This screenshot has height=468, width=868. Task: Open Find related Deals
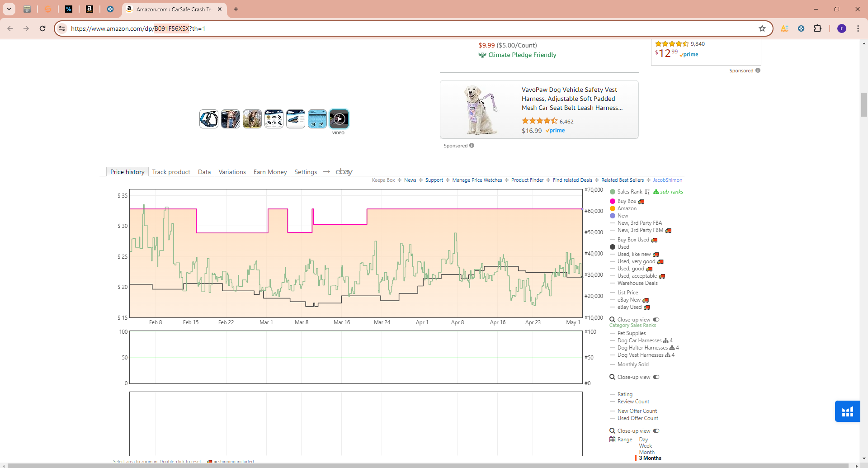point(572,180)
